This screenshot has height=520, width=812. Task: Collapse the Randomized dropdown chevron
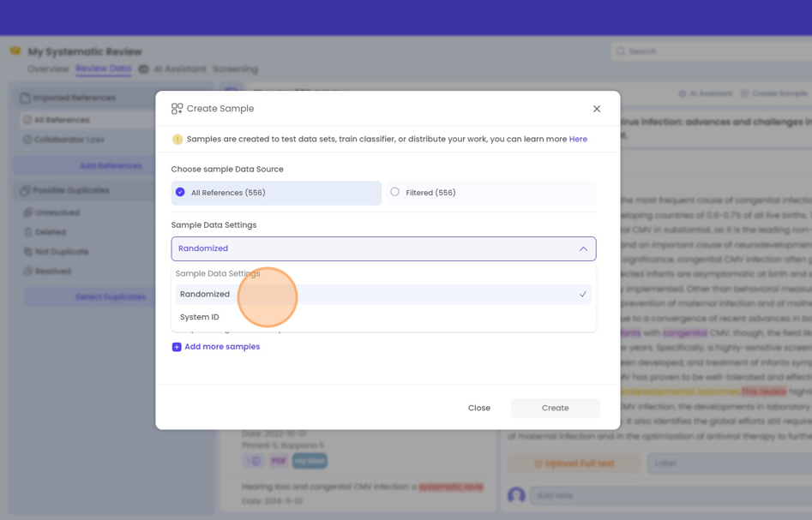pos(583,247)
